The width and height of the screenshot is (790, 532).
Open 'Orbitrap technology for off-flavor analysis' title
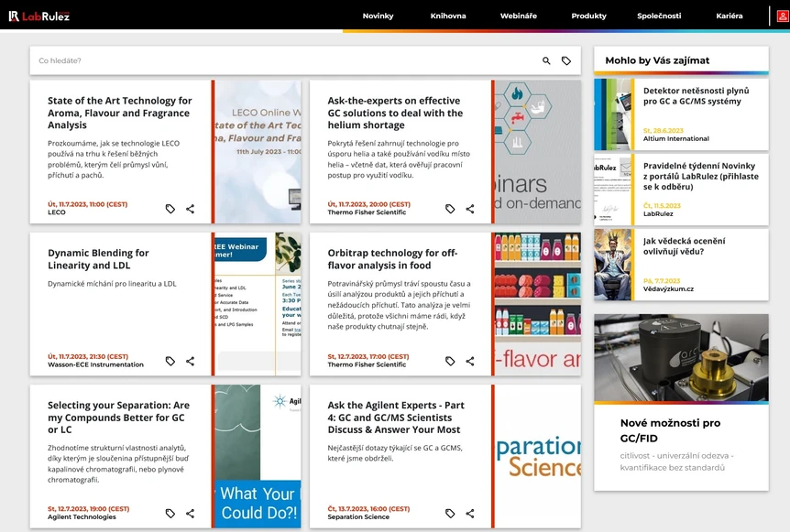[x=392, y=259]
